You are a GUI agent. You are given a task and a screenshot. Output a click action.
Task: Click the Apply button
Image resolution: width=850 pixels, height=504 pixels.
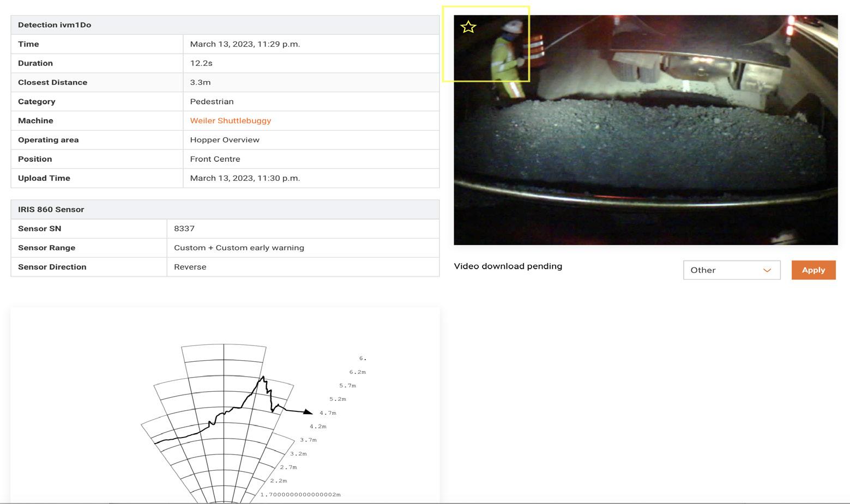click(x=813, y=270)
